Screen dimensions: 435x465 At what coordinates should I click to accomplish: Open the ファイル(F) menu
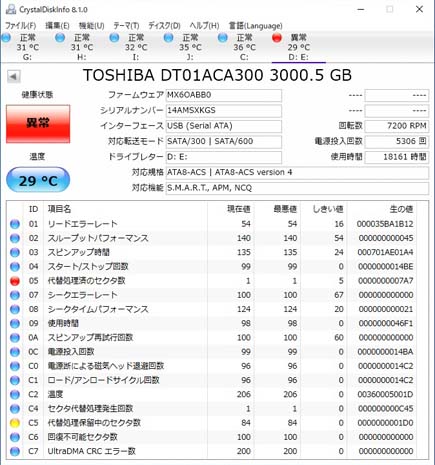21,26
